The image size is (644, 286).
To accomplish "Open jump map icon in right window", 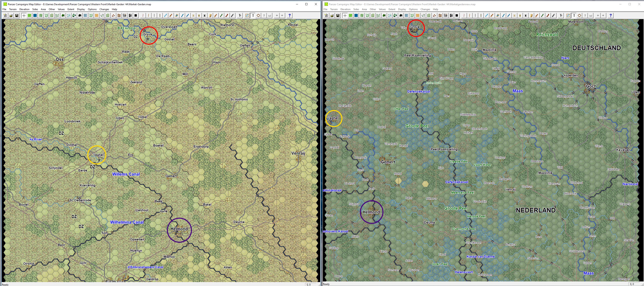I will pos(568,16).
